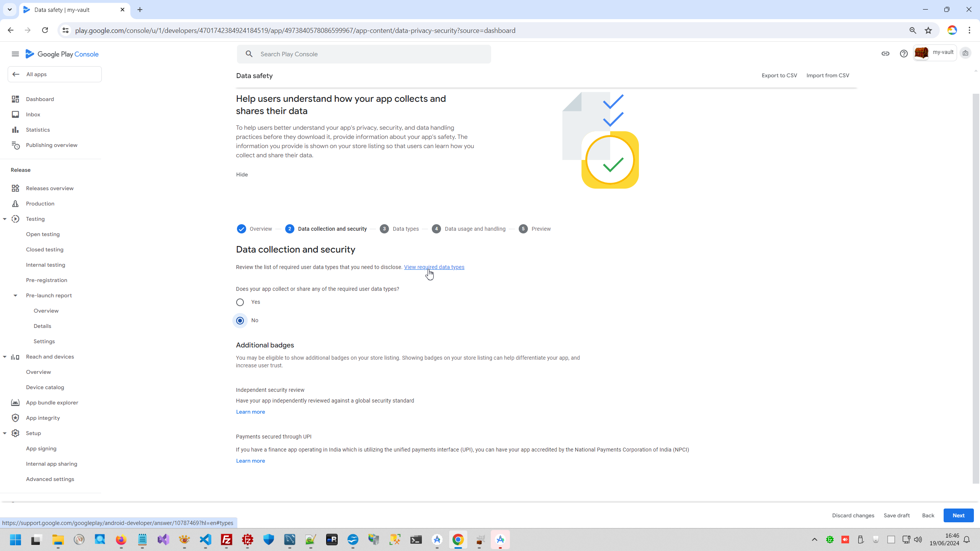
Task: Click the Search Play Console field
Action: tap(364, 54)
